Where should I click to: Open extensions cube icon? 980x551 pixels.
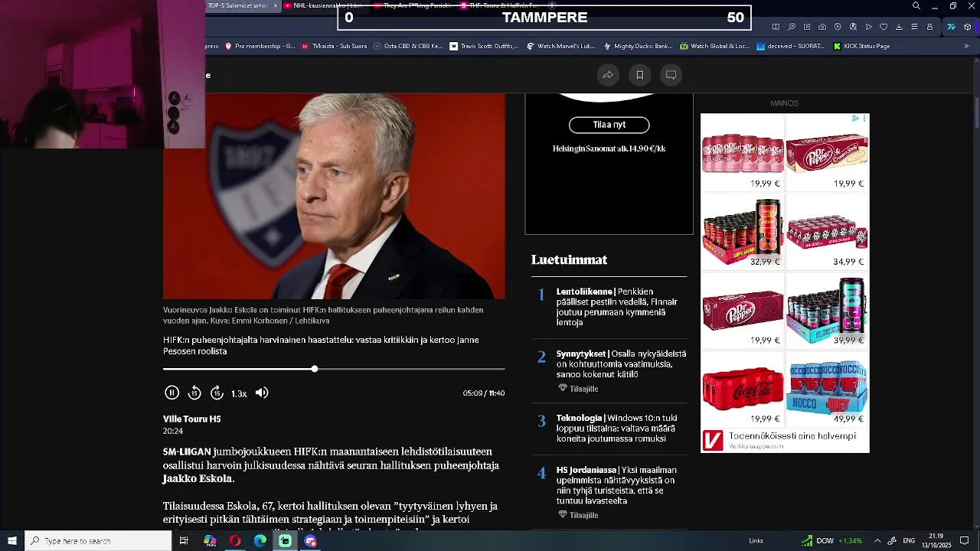(x=968, y=27)
